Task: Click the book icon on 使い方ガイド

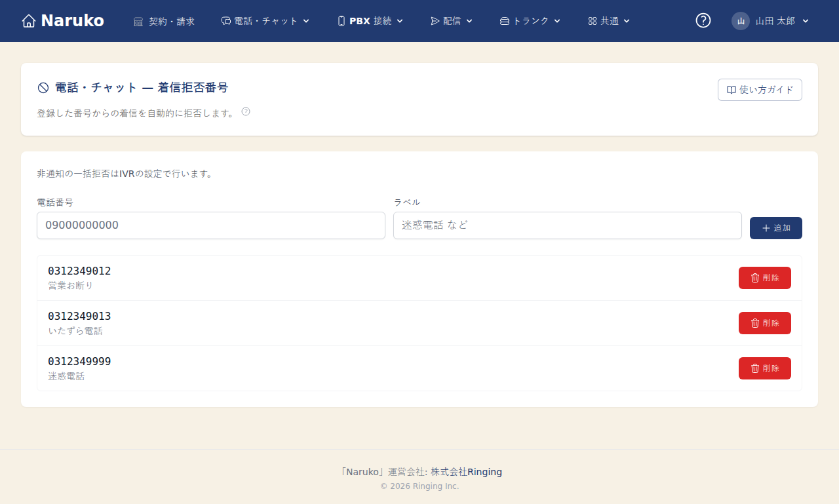Action: coord(732,90)
